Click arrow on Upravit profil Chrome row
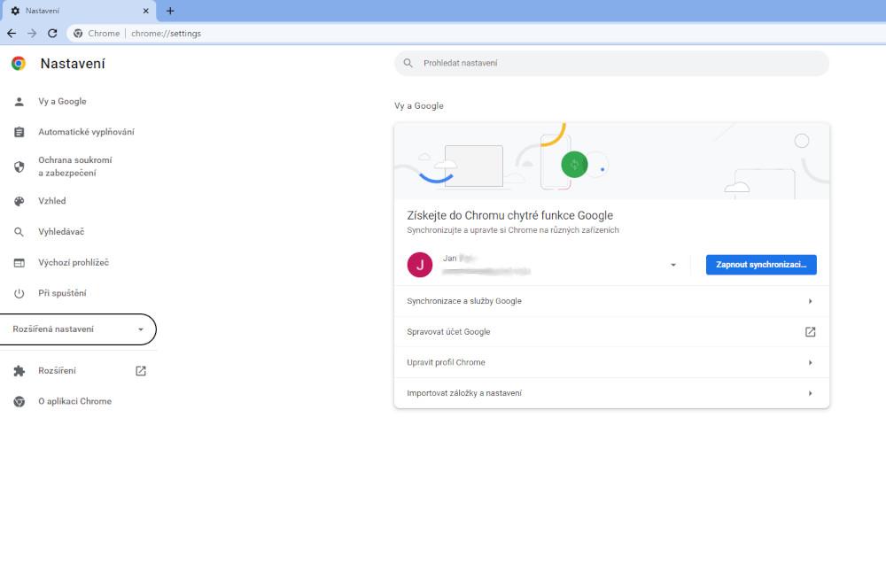Screen dimensions: 886x588 pyautogui.click(x=811, y=362)
